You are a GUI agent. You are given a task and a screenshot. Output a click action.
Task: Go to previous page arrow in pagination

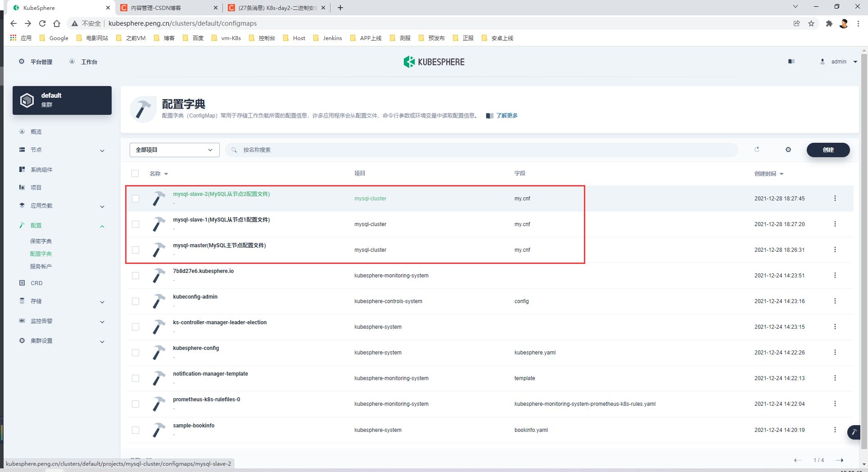point(798,460)
